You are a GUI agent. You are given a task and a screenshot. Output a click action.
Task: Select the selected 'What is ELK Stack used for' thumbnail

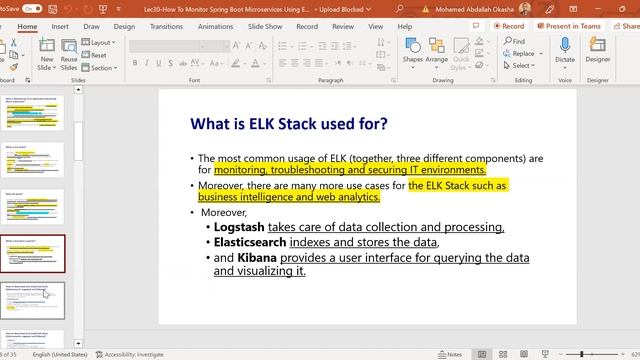click(33, 253)
